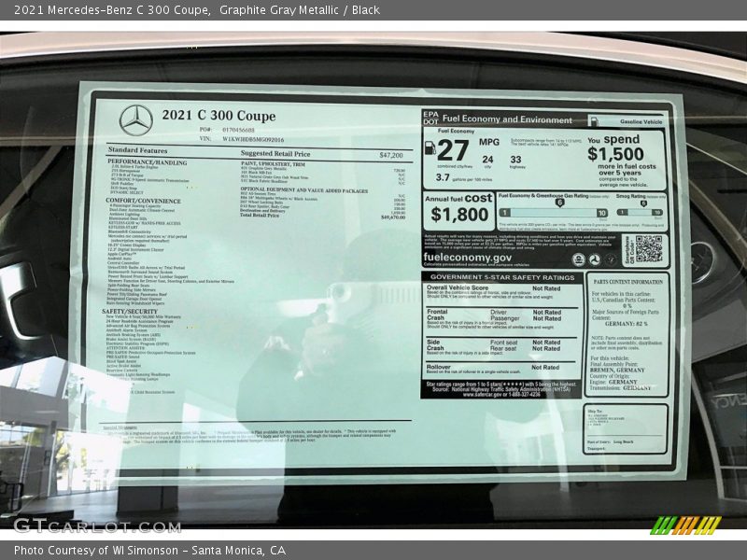Click the "GERMANY: 82 %" parts line

coord(626,323)
